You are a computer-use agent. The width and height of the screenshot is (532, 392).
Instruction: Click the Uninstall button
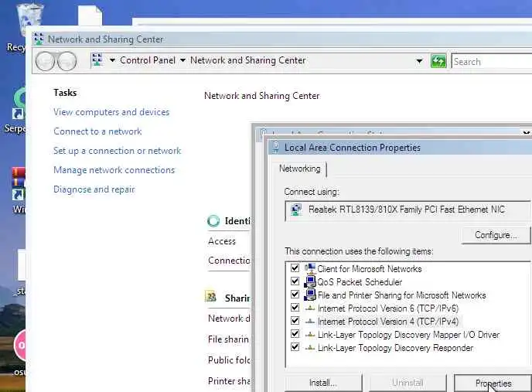tap(408, 383)
